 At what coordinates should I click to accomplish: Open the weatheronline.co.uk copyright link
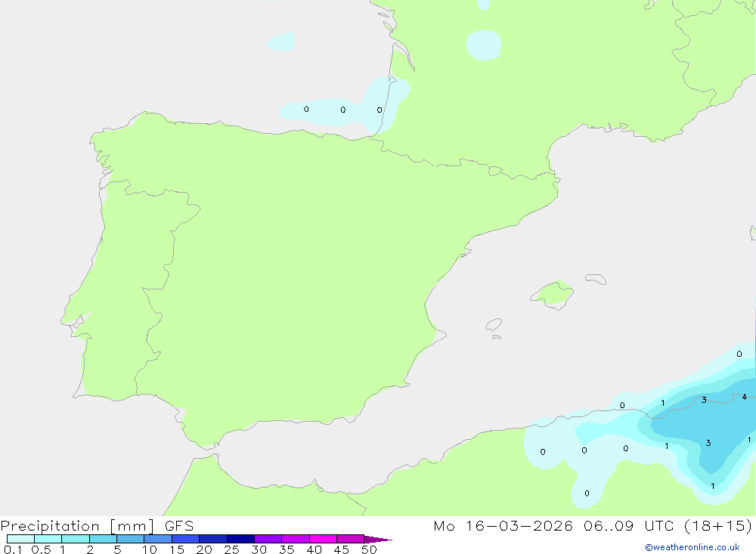(x=692, y=547)
